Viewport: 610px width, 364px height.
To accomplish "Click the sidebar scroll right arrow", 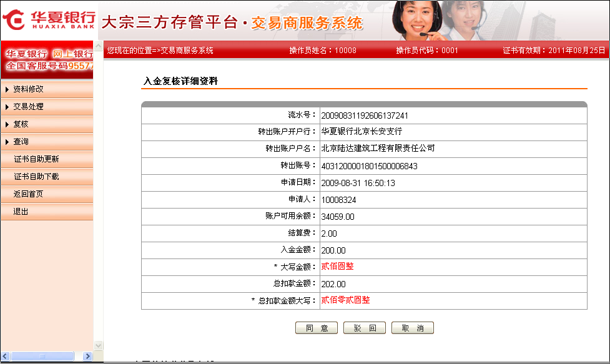I will pos(87,356).
